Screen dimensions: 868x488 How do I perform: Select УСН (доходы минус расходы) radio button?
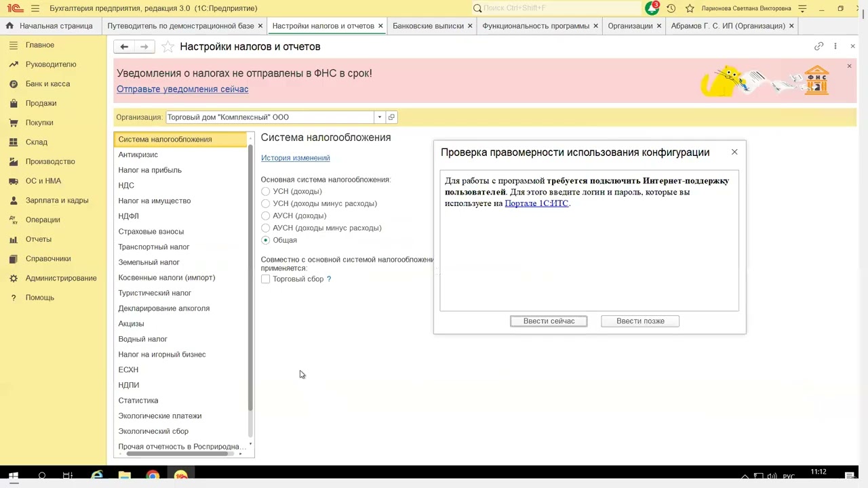265,203
